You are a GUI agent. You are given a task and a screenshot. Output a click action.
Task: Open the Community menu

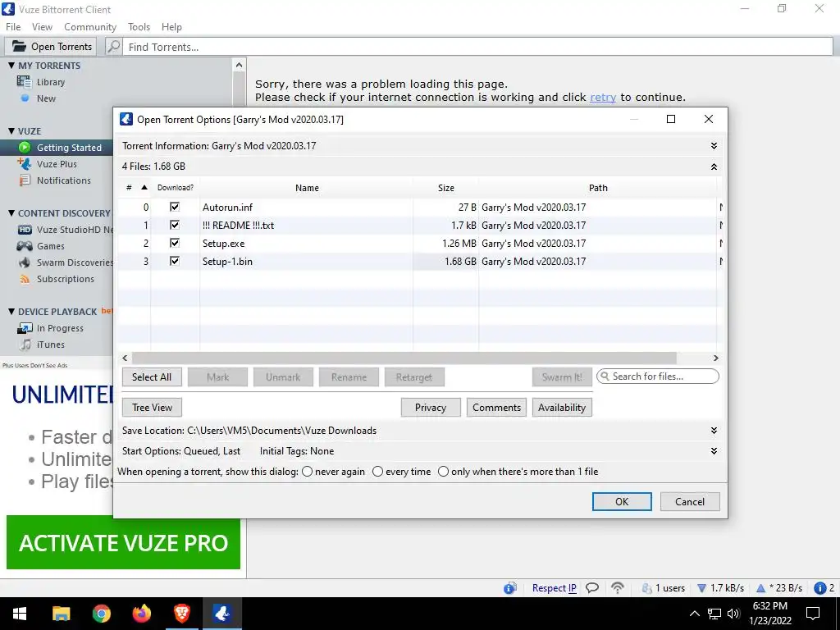90,27
